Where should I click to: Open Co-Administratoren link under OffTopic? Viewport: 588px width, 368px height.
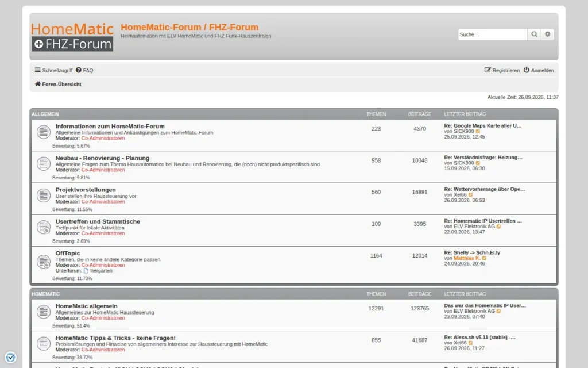click(103, 265)
